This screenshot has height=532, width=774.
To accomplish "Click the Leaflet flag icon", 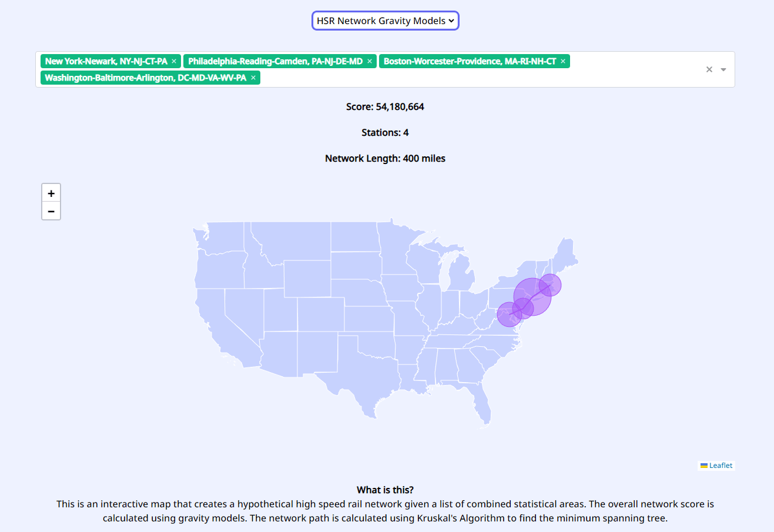I will [x=703, y=466].
